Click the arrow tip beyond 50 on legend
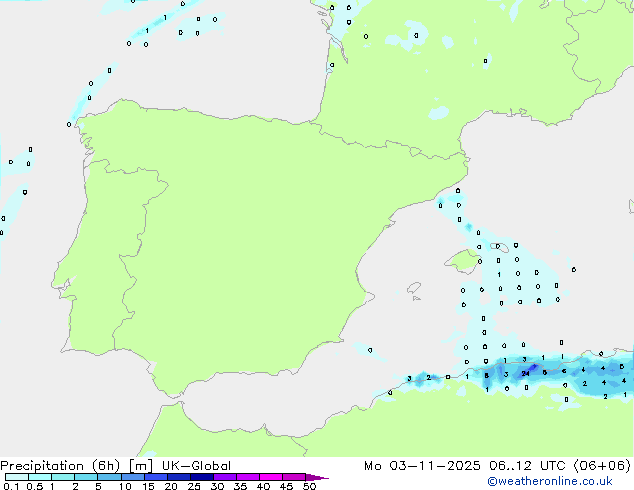Screen dimensions: 634x490 coord(319,477)
